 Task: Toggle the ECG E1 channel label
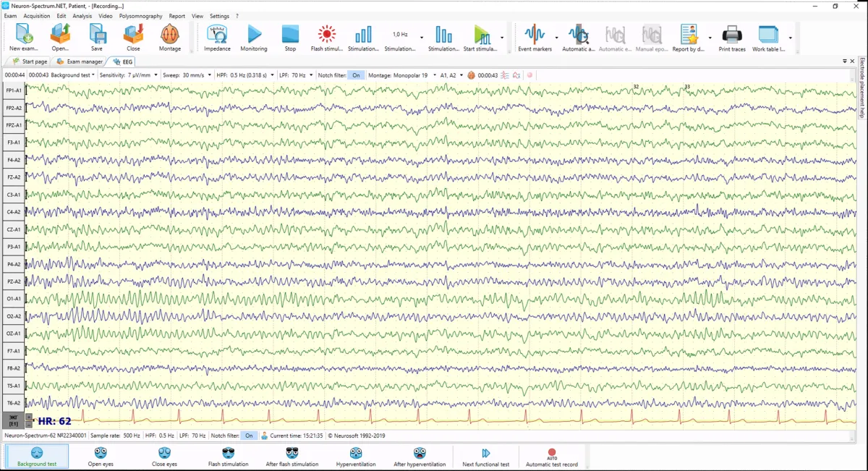14,420
